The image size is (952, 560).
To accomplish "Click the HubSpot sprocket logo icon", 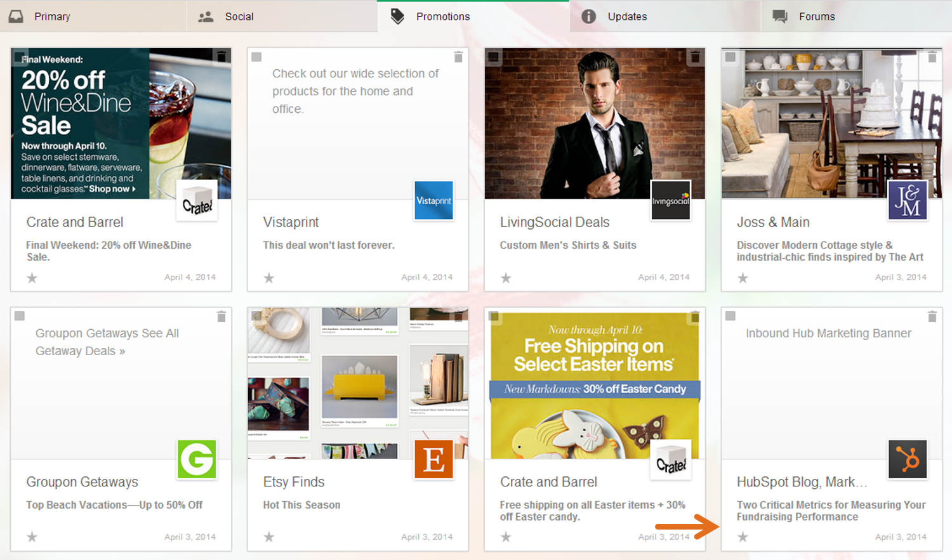I will (908, 459).
